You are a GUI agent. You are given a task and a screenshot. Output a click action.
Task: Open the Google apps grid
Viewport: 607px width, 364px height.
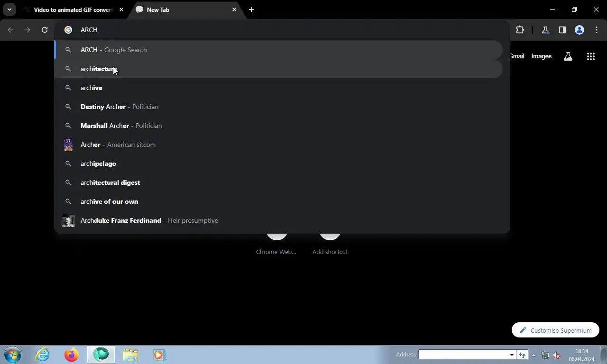coord(590,56)
